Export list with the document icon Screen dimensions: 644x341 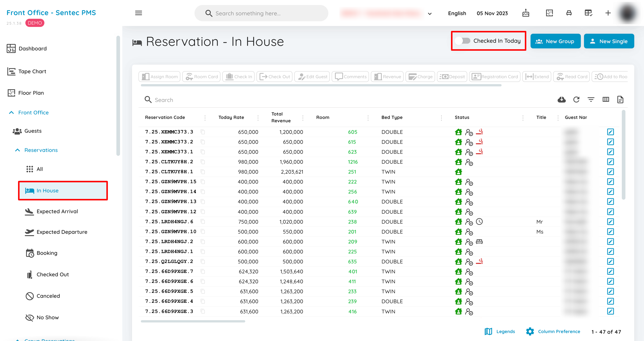click(620, 99)
